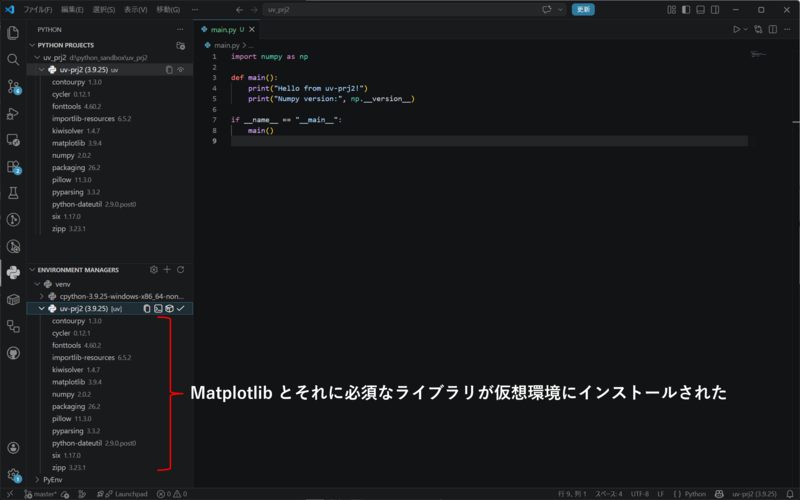The image size is (800, 500).
Task: Refresh the Environment Managers list
Action: 180,270
